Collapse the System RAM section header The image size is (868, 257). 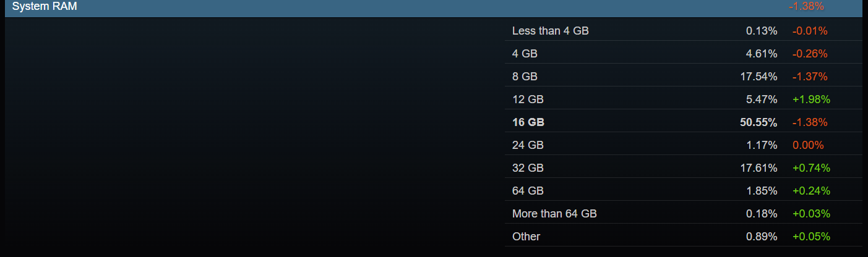(x=45, y=7)
